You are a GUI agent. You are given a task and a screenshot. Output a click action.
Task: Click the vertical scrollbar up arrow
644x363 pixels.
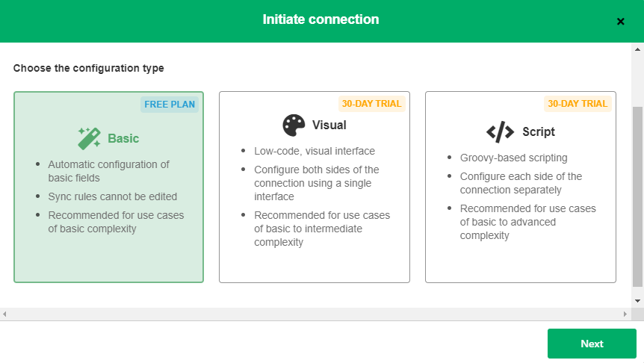[x=637, y=50]
